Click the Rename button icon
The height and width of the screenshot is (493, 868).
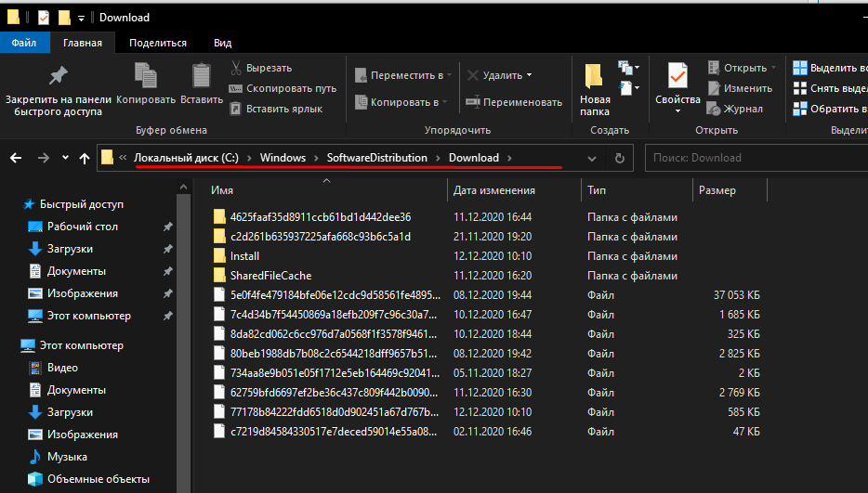tap(472, 102)
